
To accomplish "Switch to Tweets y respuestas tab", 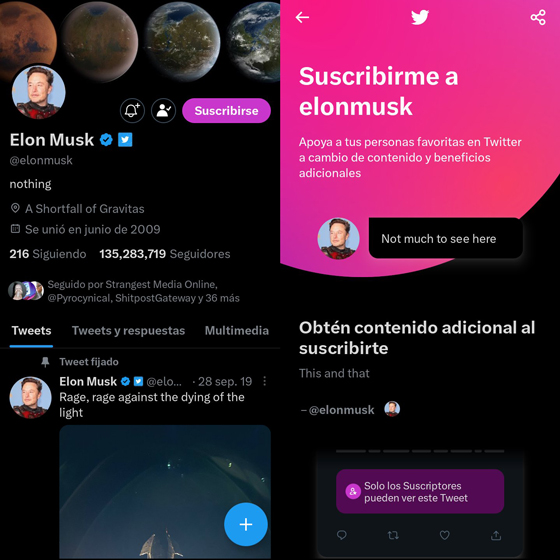I will (128, 331).
